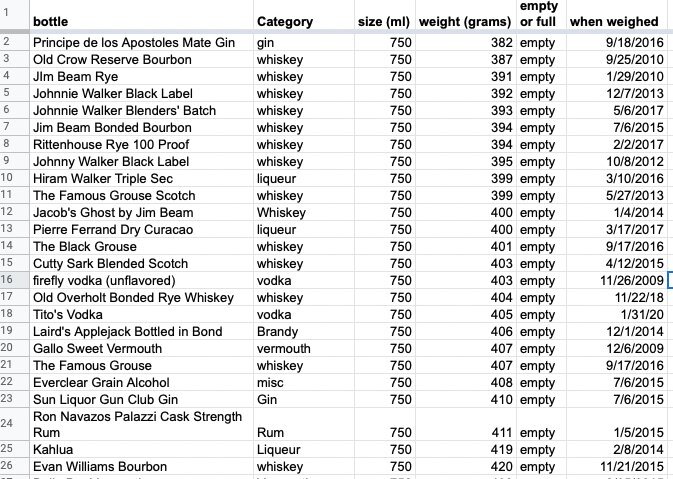The image size is (673, 479).
Task: Select the date cell 1/29/2010
Action: (614, 77)
